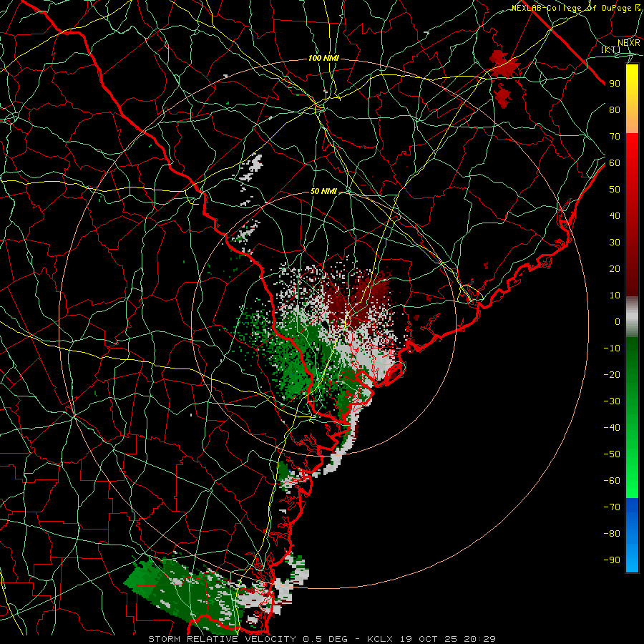Pick the gray zero-velocity segment of the color bar
The width and height of the screenshot is (644, 644).
[x=632, y=317]
